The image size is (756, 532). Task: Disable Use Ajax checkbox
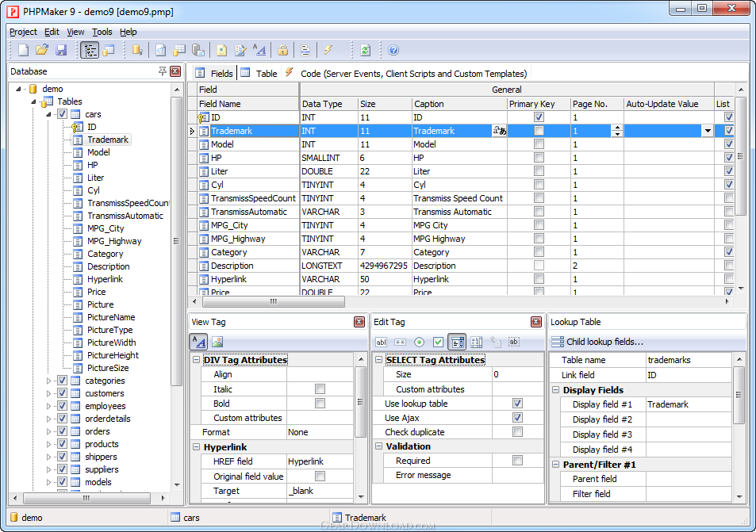[x=517, y=418]
